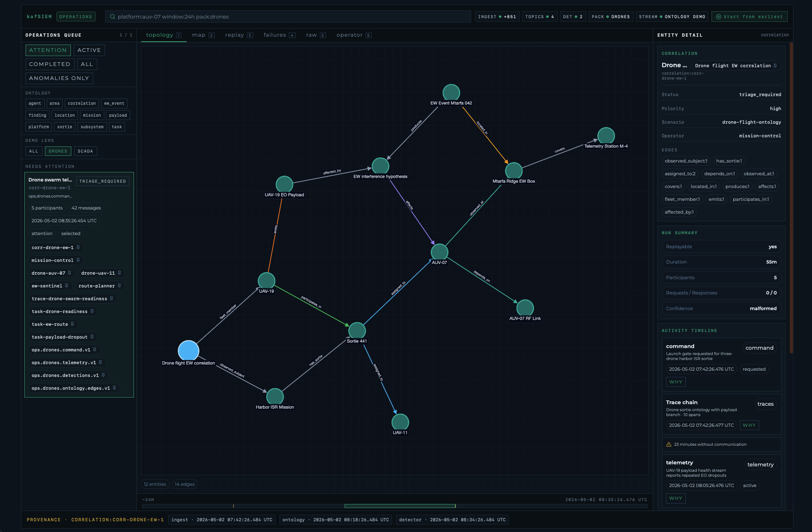The height and width of the screenshot is (532, 812).
Task: Focus the platform:auv-07 search field
Action: coord(288,16)
